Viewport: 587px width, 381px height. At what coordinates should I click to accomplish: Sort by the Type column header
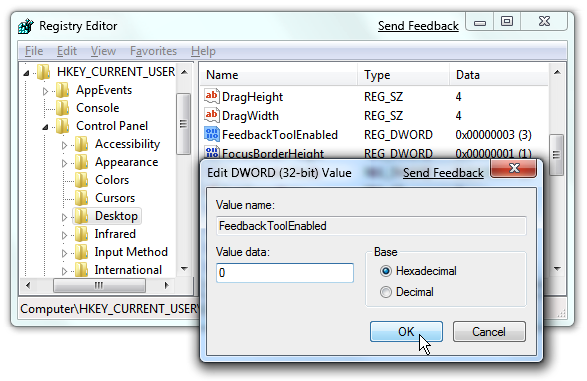click(x=404, y=75)
